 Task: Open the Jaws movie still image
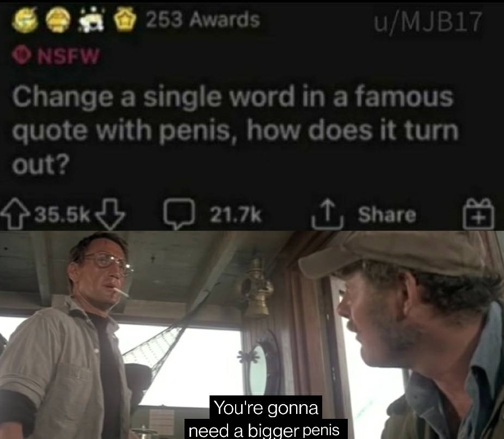(252, 335)
